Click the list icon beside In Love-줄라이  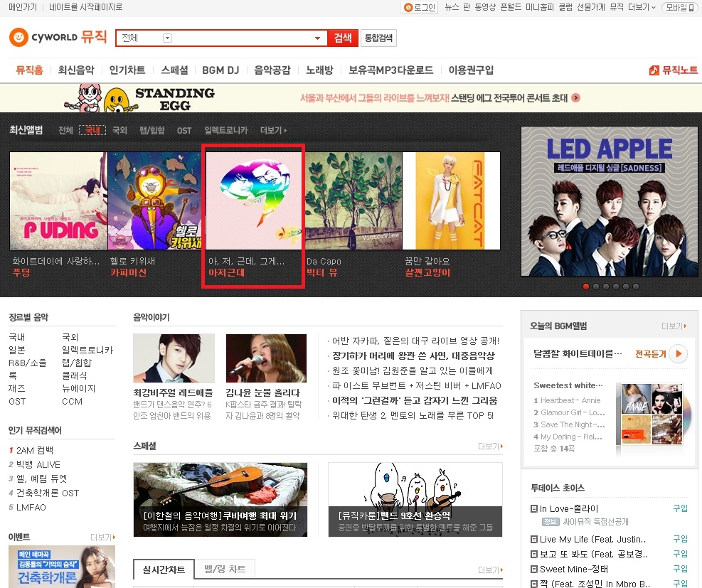533,509
